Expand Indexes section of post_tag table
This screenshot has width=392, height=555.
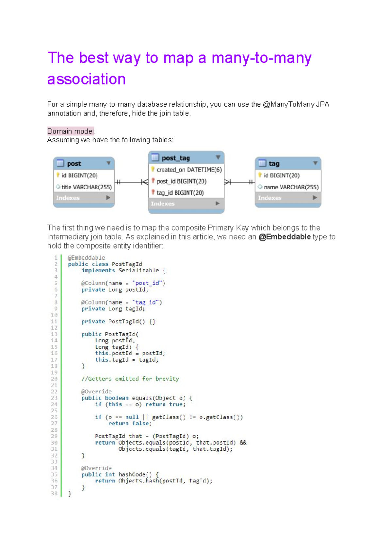click(218, 203)
